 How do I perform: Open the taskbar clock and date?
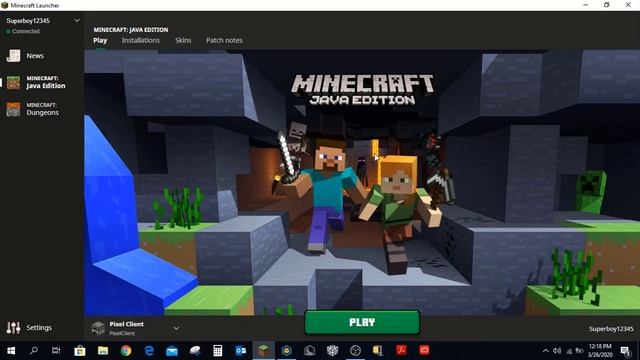pos(600,351)
